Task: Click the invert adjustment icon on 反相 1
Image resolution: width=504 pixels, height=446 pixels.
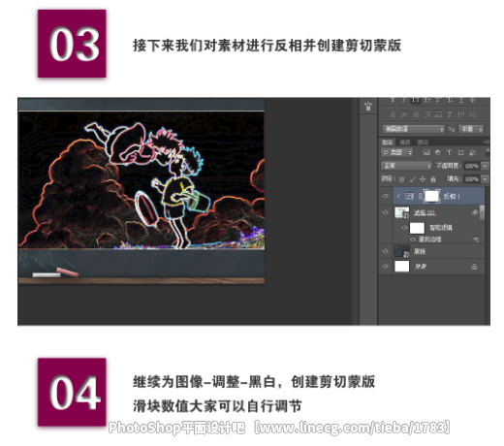Action: click(409, 196)
